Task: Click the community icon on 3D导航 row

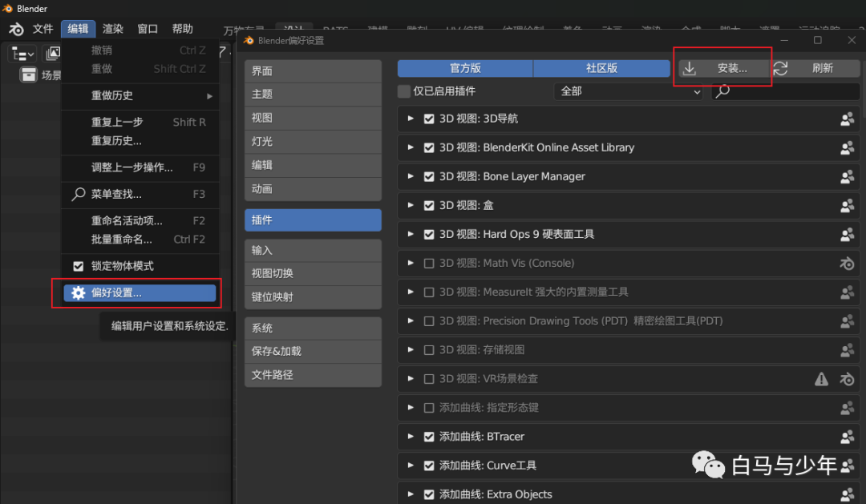Action: pyautogui.click(x=847, y=119)
